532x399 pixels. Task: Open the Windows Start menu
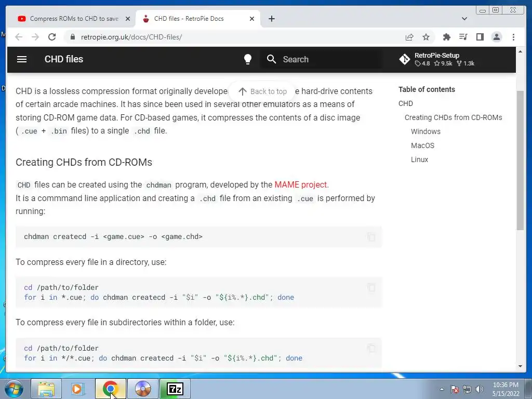click(x=14, y=389)
